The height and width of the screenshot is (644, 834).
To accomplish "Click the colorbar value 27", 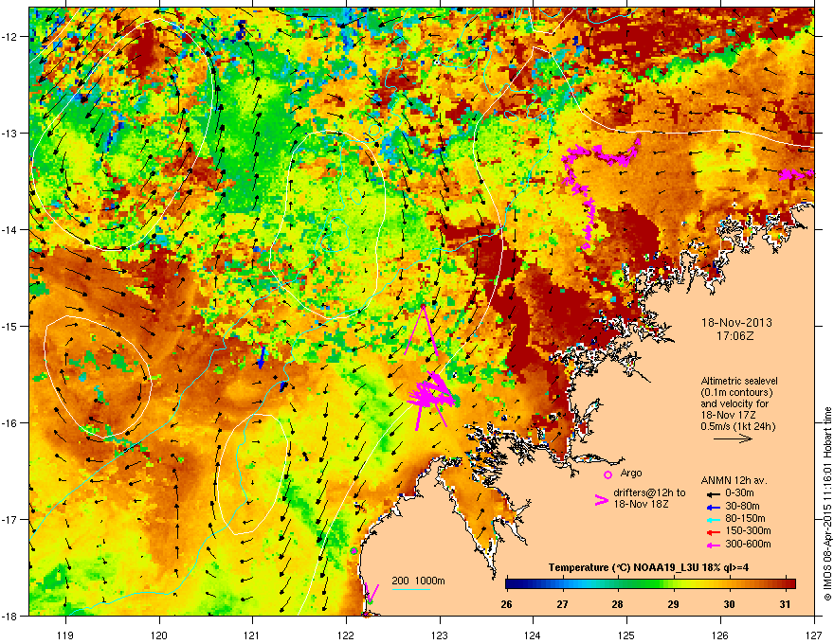I will 562,604.
